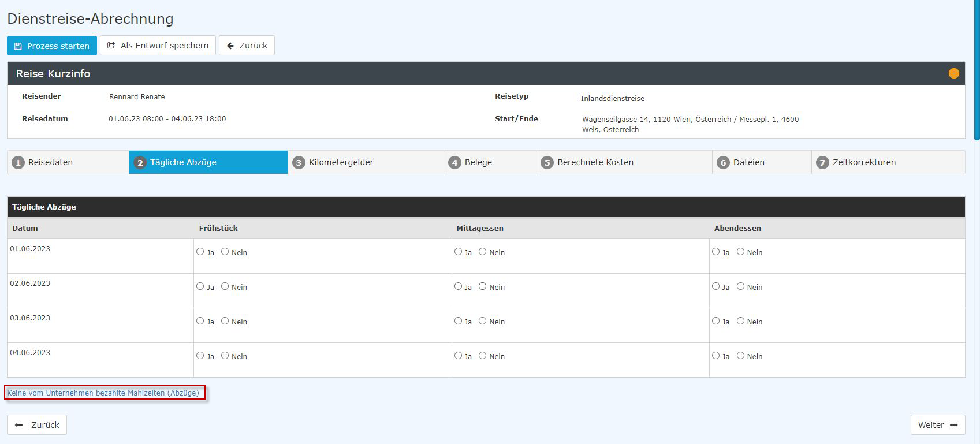This screenshot has height=444, width=980.
Task: Select Nein for Abendessen on 02.06.2023
Action: coord(740,286)
